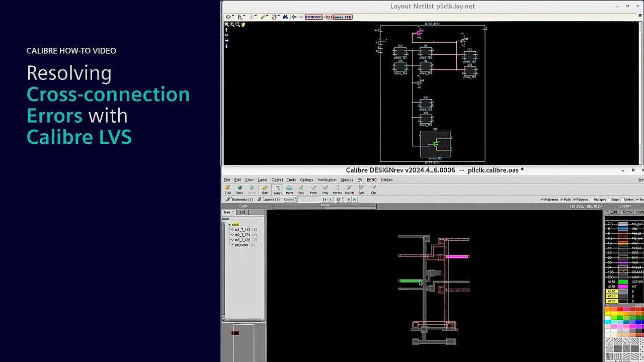This screenshot has height=362, width=644.
Task: Click the Edit button in Layers panel
Action: coord(614,212)
